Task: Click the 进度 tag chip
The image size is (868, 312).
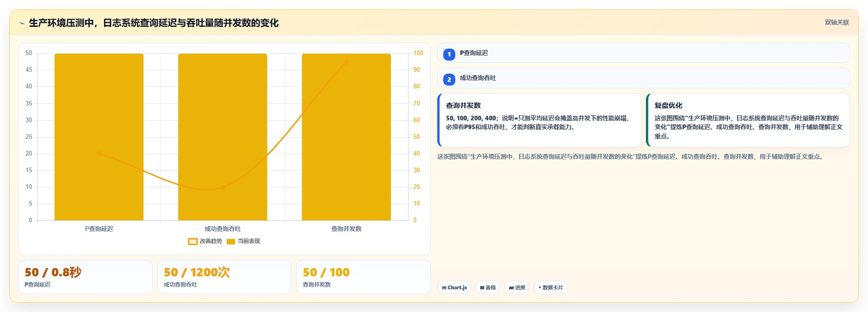Action: (x=516, y=287)
